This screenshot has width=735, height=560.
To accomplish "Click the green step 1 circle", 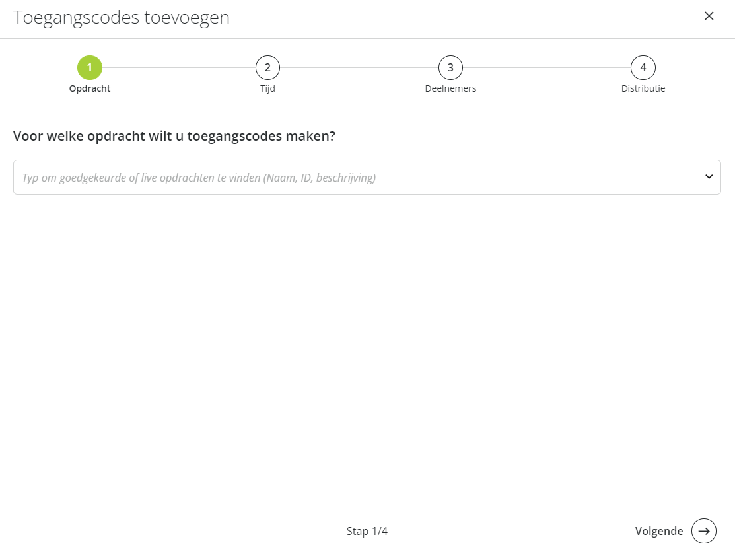I will pyautogui.click(x=90, y=67).
